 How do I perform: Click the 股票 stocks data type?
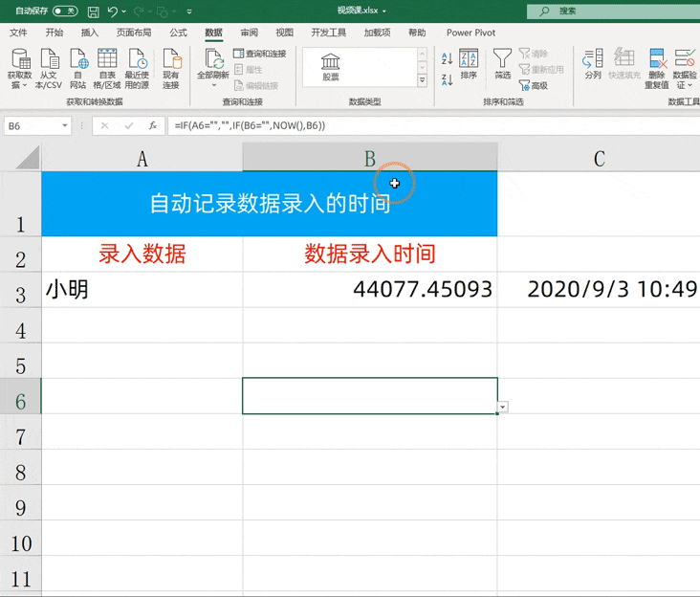330,67
